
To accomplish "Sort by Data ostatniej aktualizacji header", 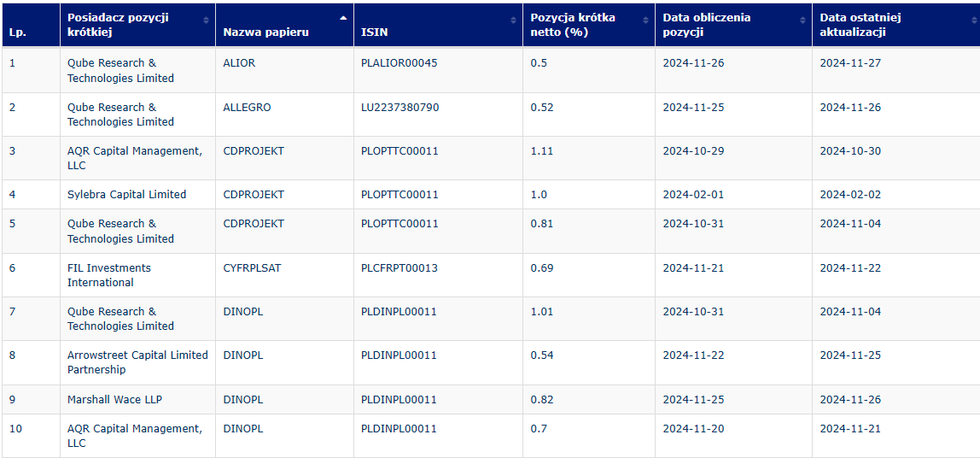I will pos(895,25).
